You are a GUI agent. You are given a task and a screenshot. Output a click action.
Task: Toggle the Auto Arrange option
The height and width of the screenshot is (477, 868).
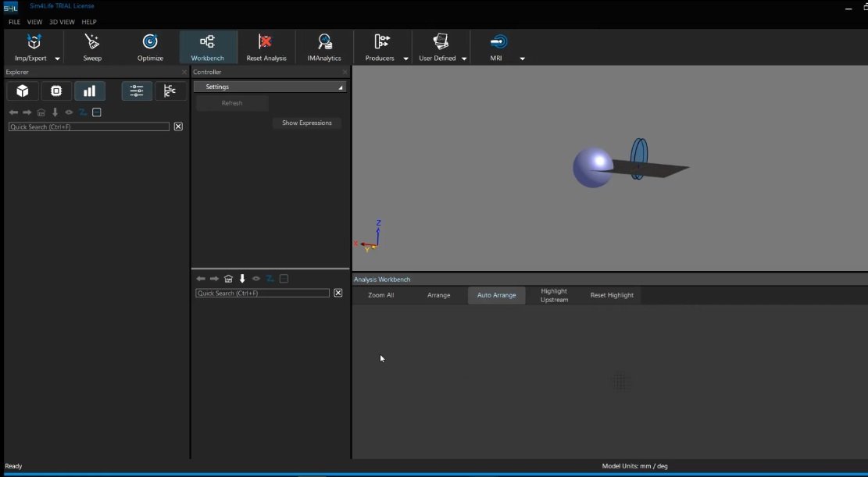click(496, 295)
